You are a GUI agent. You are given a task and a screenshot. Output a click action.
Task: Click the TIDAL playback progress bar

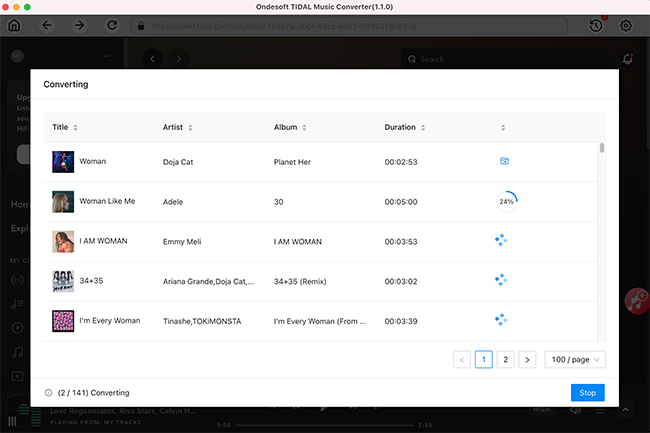point(325,425)
